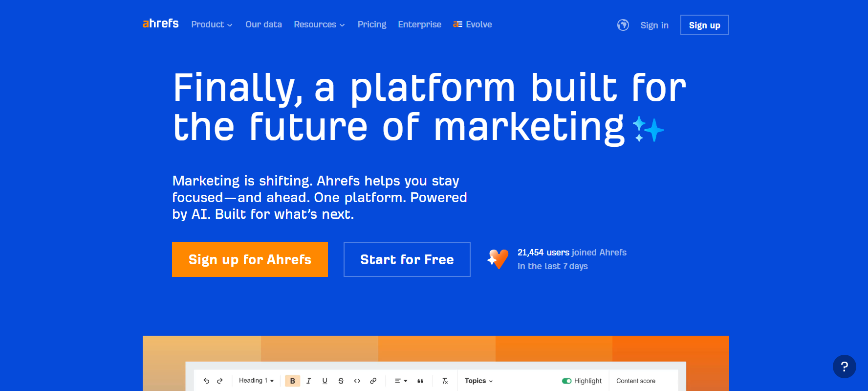
Task: Apply strikethrough formatting
Action: [341, 381]
